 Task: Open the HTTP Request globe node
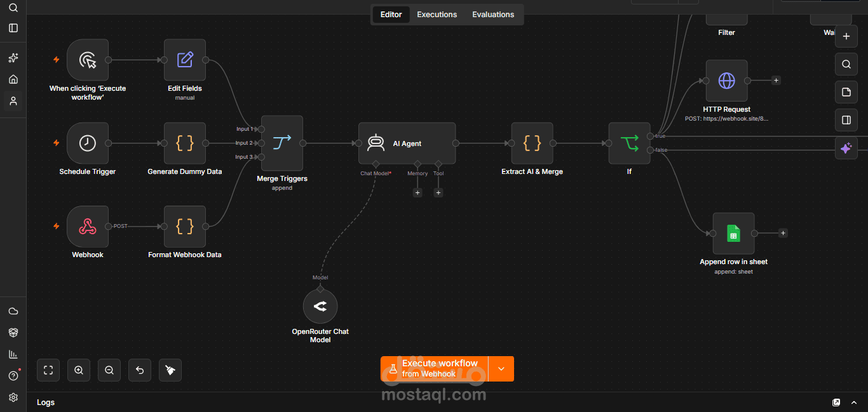point(726,81)
